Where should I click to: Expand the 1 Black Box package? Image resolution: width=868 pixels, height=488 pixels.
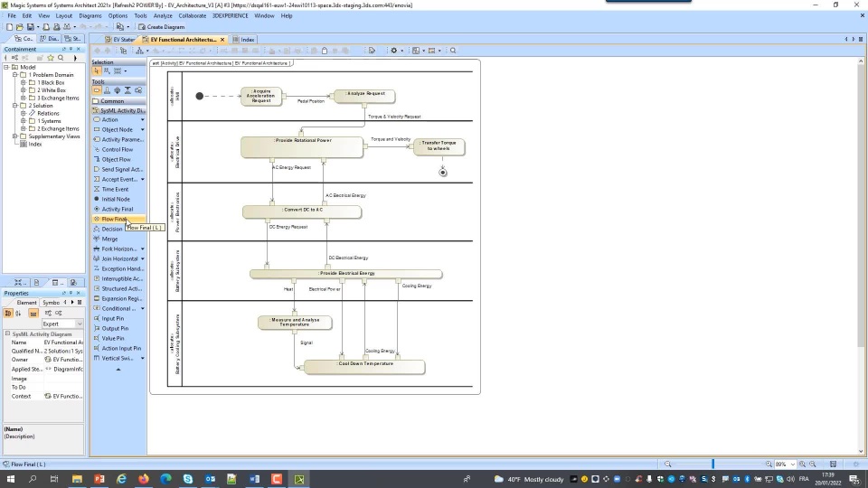tap(24, 82)
